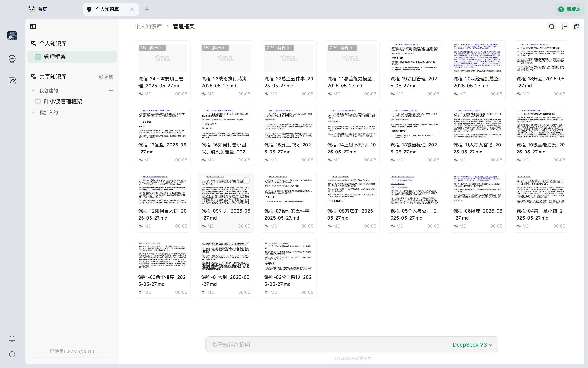Open file 课程-06经理
The width and height of the screenshot is (588, 368).
[478, 203]
